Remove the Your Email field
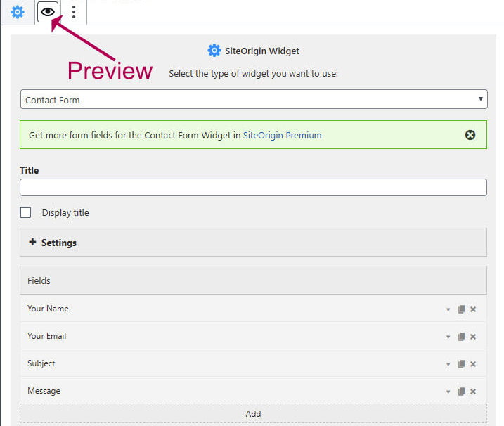 (473, 337)
